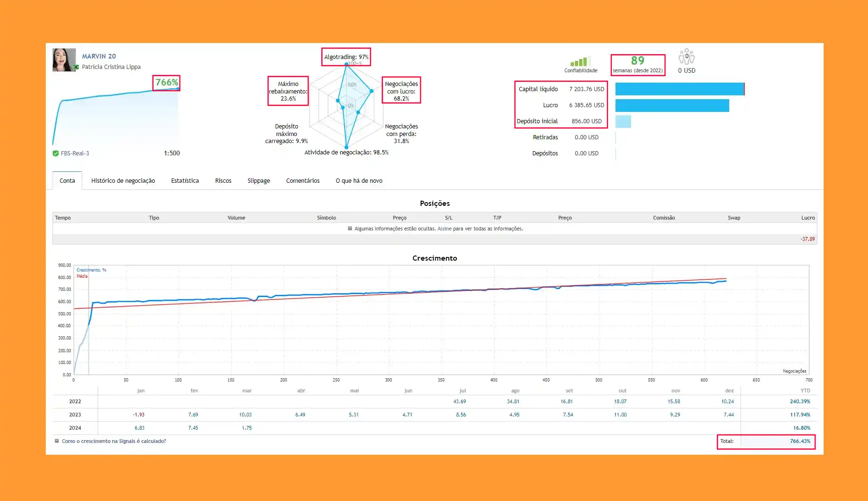Image resolution: width=868 pixels, height=501 pixels.
Task: Click the Brazil flag icon by author name
Action: (x=76, y=67)
